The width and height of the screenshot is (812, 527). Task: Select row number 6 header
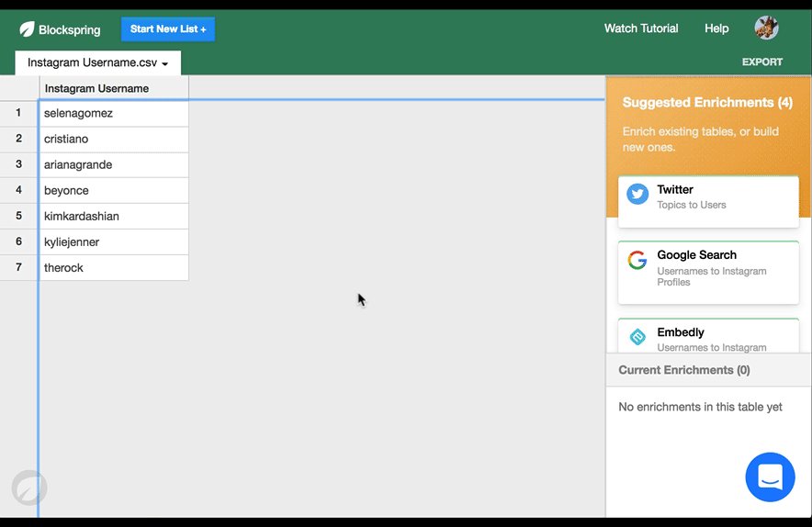pos(19,241)
